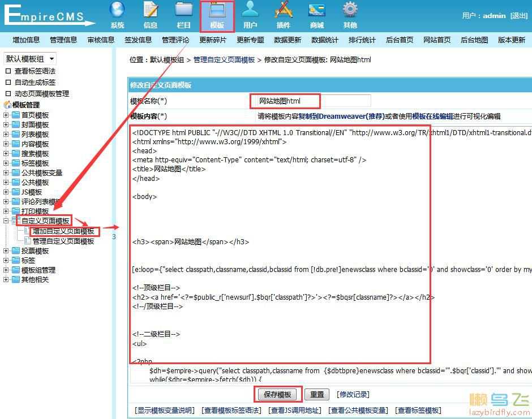
Task: Click the EmpireCMS logo
Action: (49, 15)
